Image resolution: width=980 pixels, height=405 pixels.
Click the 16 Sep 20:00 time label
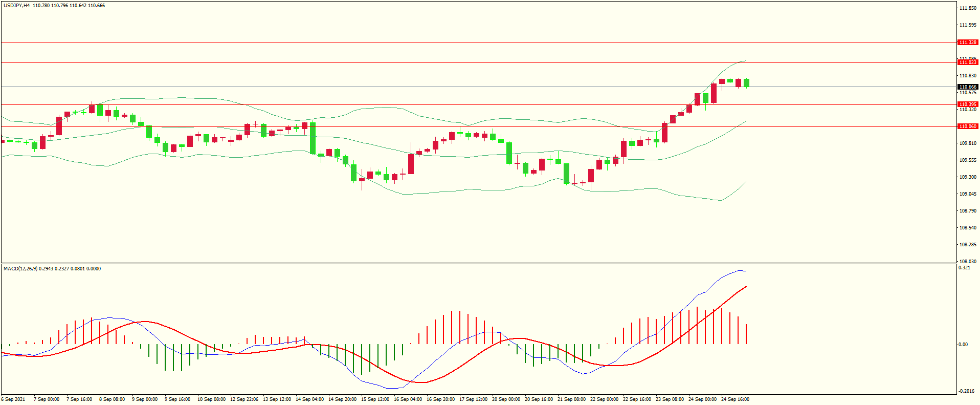click(440, 399)
